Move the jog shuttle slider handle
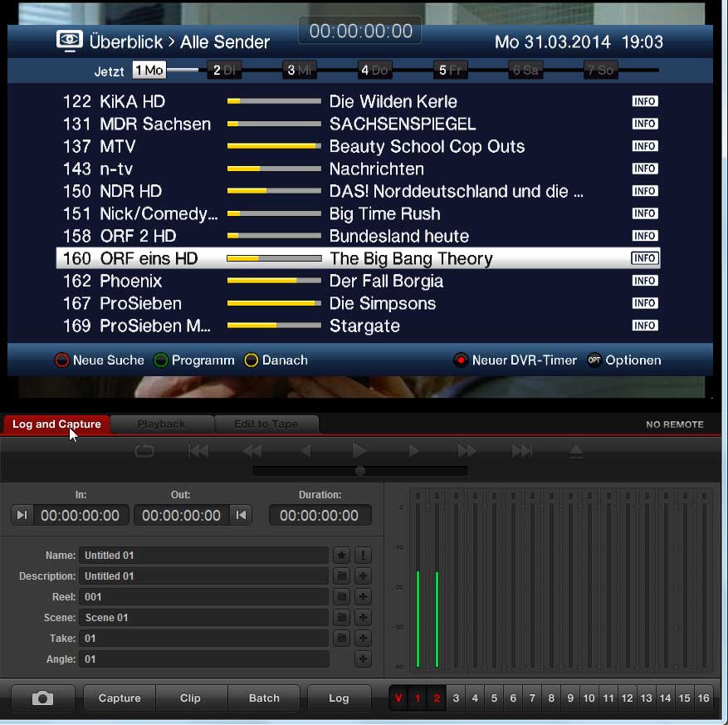Screen dimensions: 728x725 click(359, 471)
